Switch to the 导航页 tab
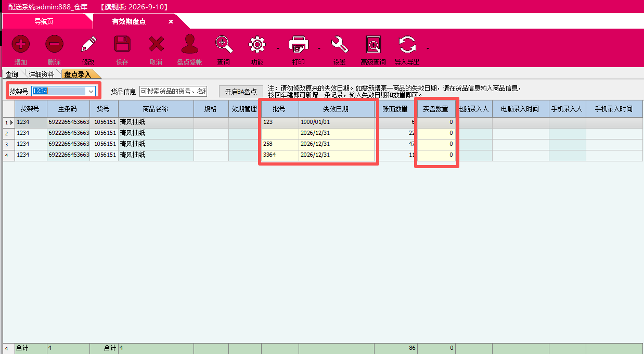 click(x=44, y=21)
